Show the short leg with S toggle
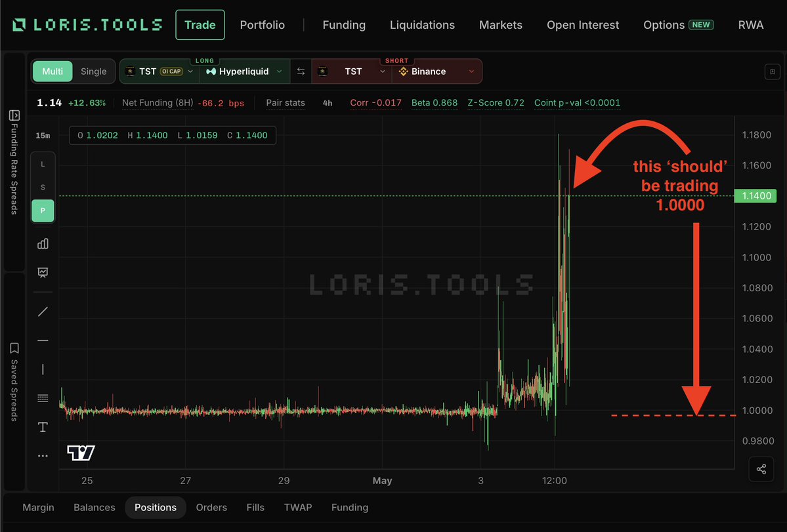This screenshot has width=787, height=532. (43, 188)
